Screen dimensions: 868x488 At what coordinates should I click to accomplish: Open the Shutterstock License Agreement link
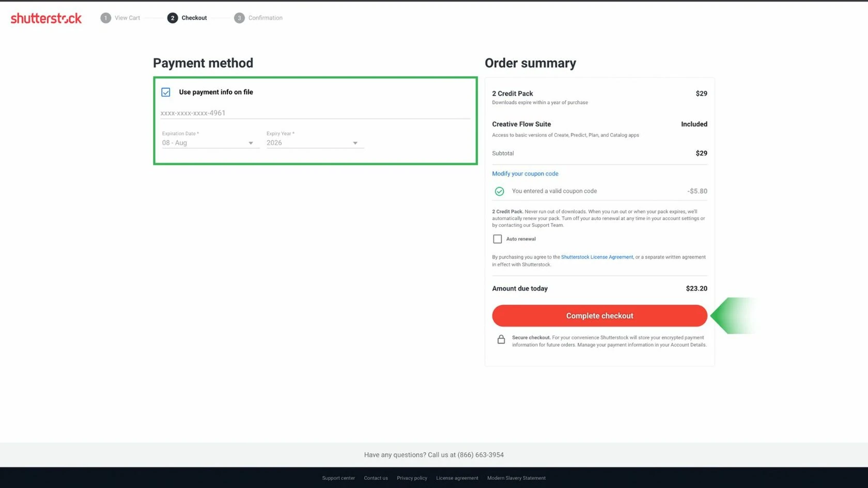coord(597,257)
